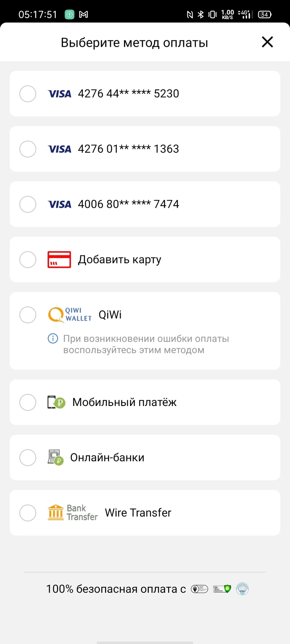Screen dimensions: 290x644
Task: Tap the green SSL secure connection badge
Action: coord(222,589)
